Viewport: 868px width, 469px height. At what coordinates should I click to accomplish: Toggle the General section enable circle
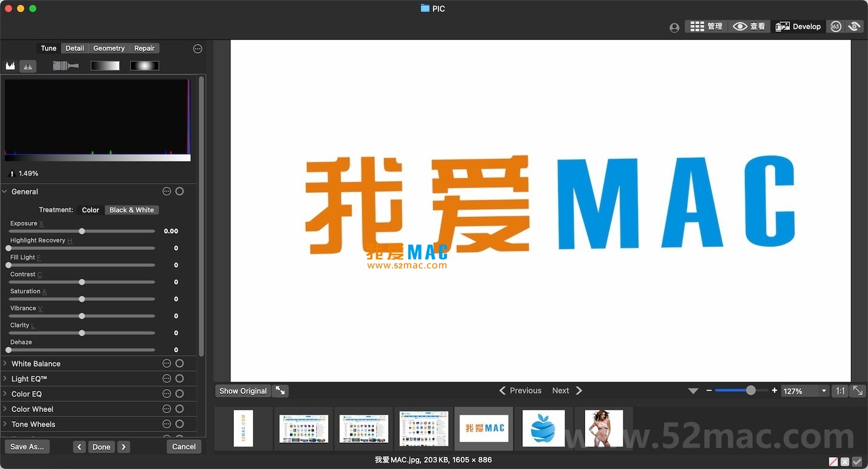[180, 191]
